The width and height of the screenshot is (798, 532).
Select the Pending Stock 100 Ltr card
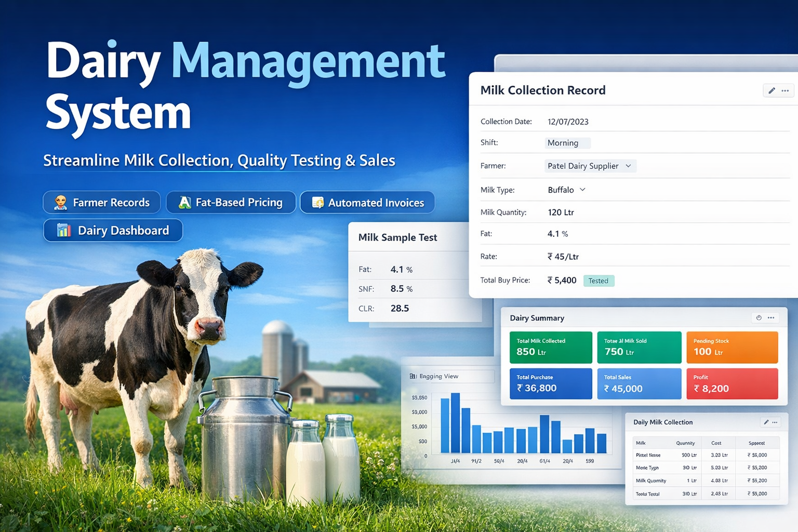pos(732,347)
